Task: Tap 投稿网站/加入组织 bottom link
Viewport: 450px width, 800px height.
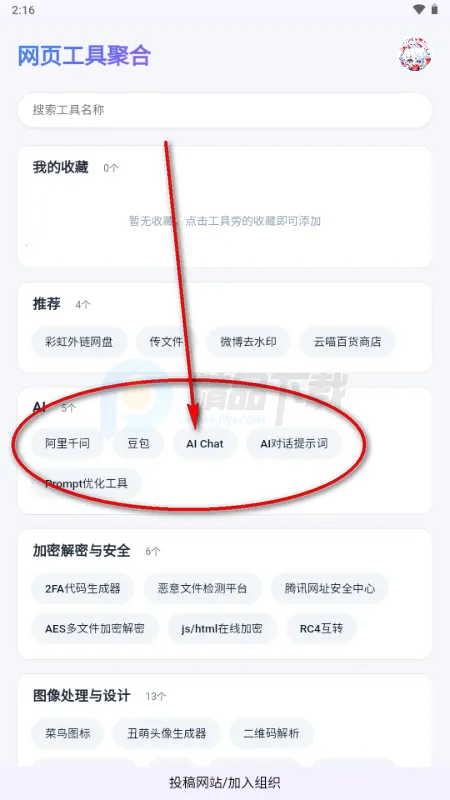Action: pyautogui.click(x=225, y=783)
